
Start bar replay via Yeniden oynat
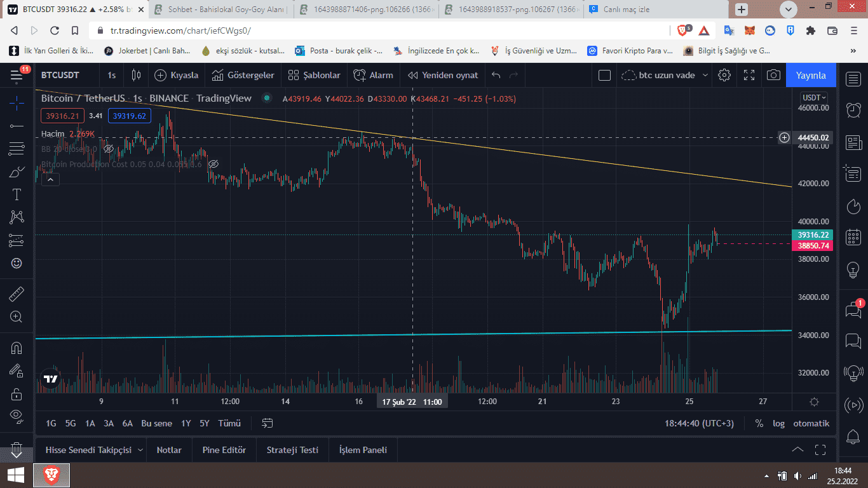[443, 75]
